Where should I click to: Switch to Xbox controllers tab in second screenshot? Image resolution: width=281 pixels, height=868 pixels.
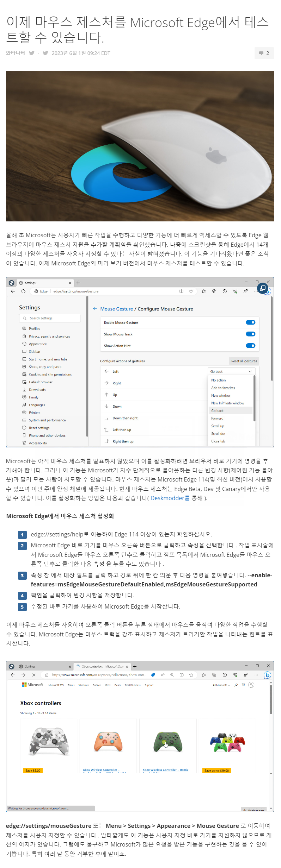102,667
